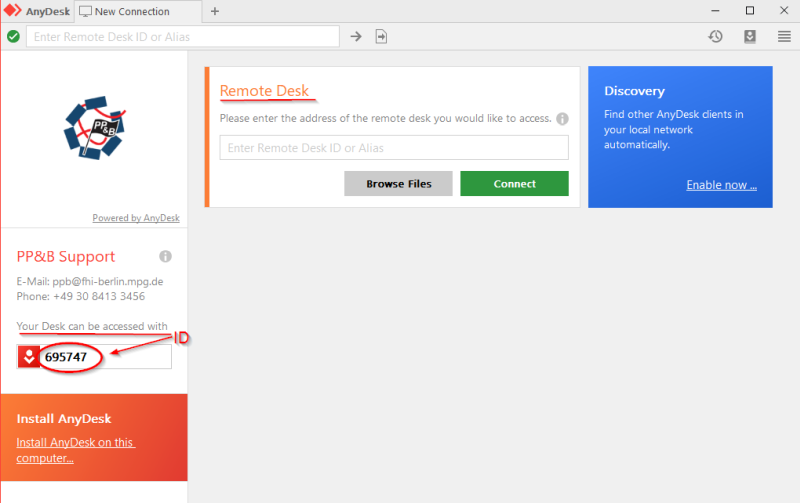The height and width of the screenshot is (503, 800).
Task: Click the Remote Desk heading
Action: (x=264, y=90)
